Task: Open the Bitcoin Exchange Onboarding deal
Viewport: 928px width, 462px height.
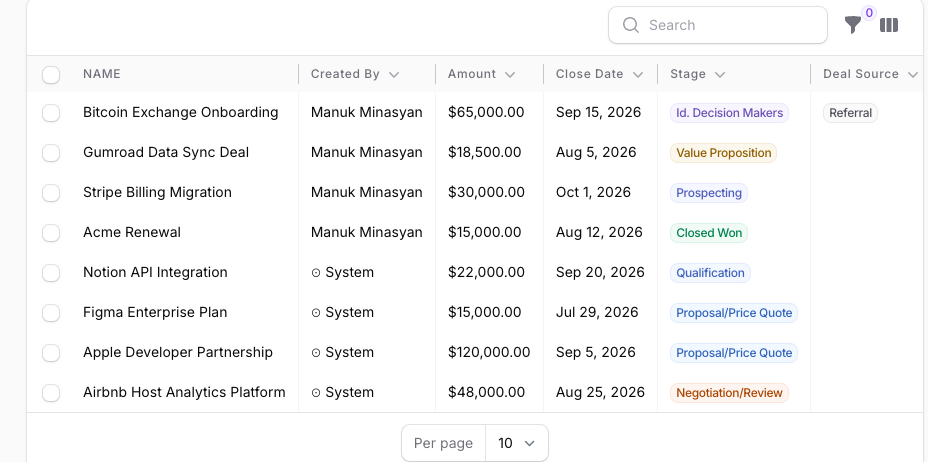Action: 181,112
